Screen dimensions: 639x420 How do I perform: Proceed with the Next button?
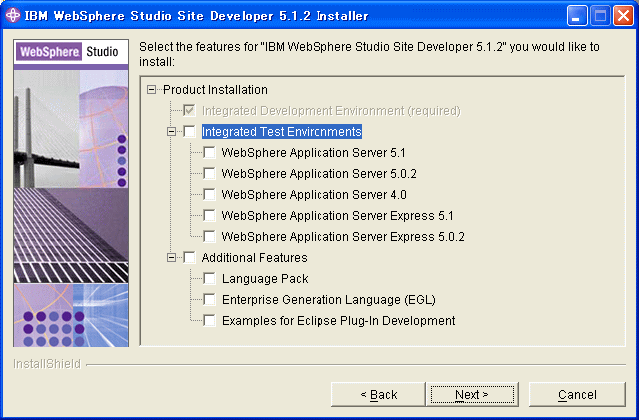[472, 394]
